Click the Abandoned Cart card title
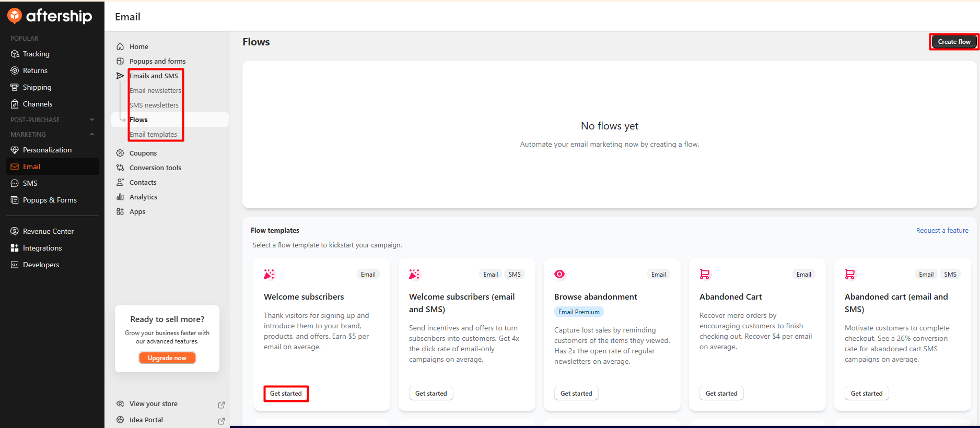This screenshot has width=980, height=428. [730, 296]
